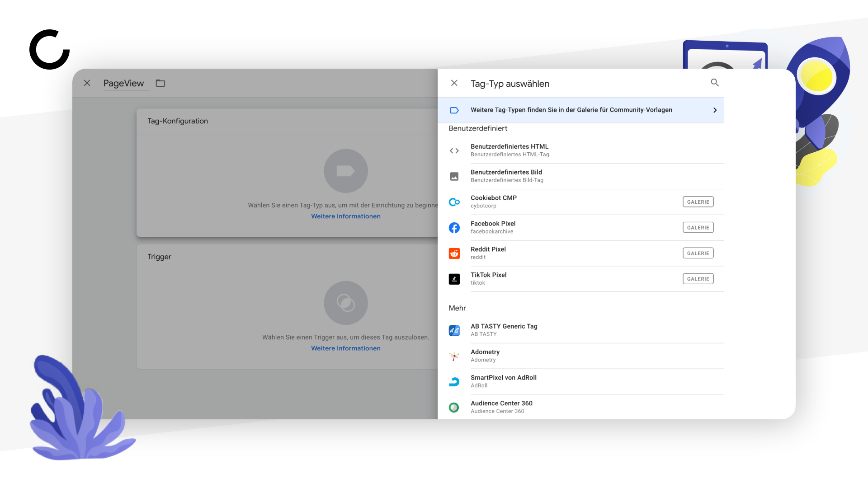Choose AB TASTY Generic Tag

[x=586, y=330]
